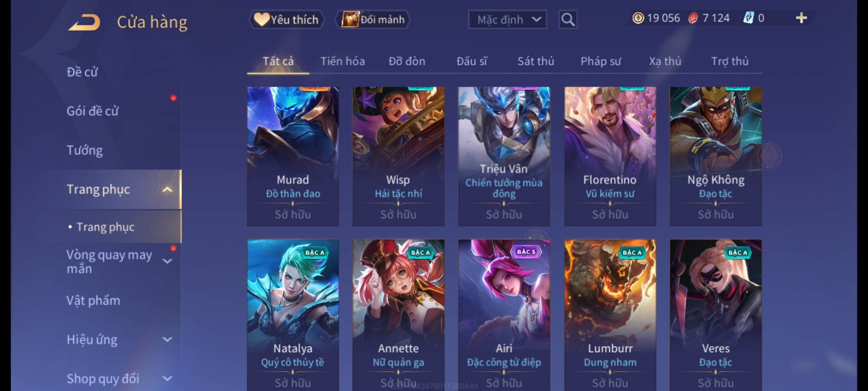The width and height of the screenshot is (868, 391).
Task: Click the blue voucher currency icon
Action: tap(748, 18)
